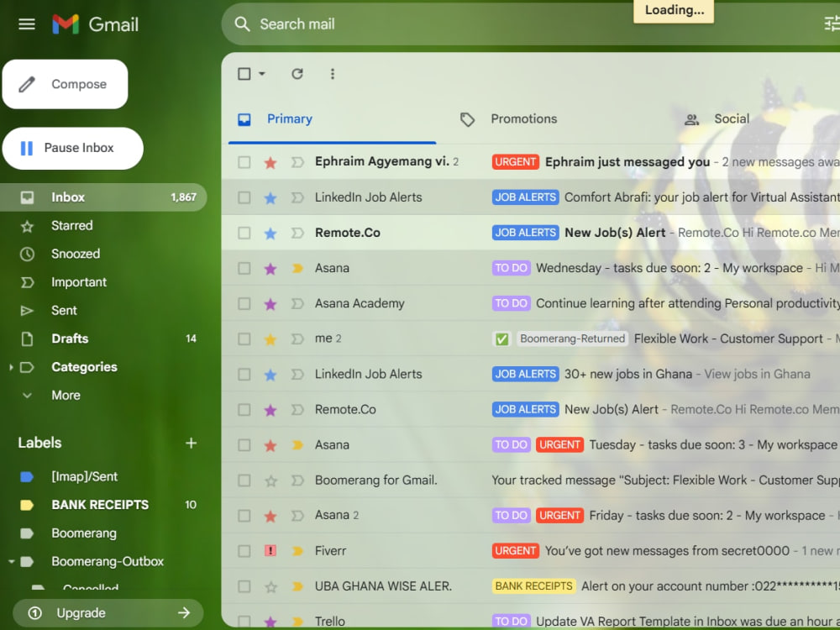
Task: Open the main menu hamburger icon
Action: [26, 24]
